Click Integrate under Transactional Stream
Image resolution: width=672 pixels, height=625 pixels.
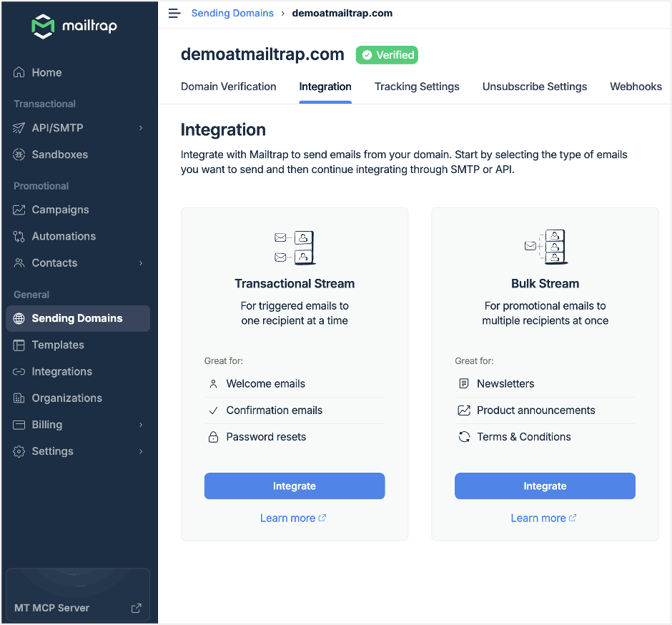click(295, 486)
